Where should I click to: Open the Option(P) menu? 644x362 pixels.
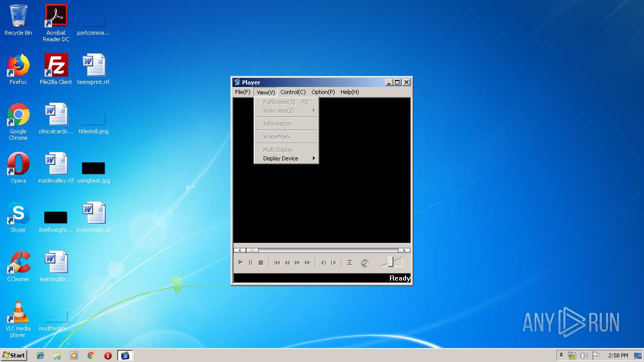(323, 92)
